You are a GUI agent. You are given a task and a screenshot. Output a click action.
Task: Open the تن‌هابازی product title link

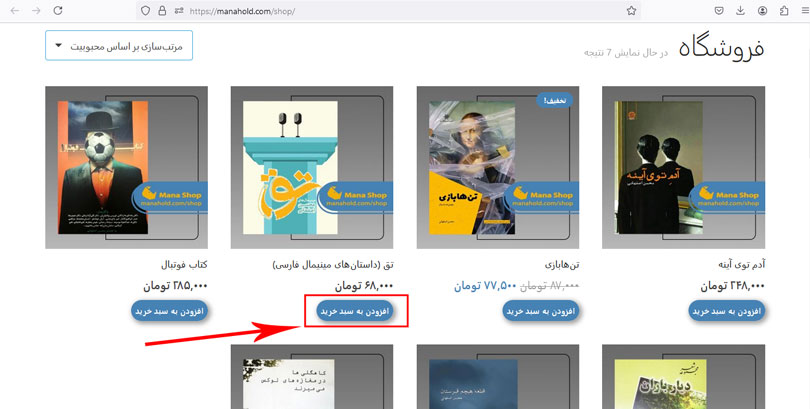tap(562, 265)
